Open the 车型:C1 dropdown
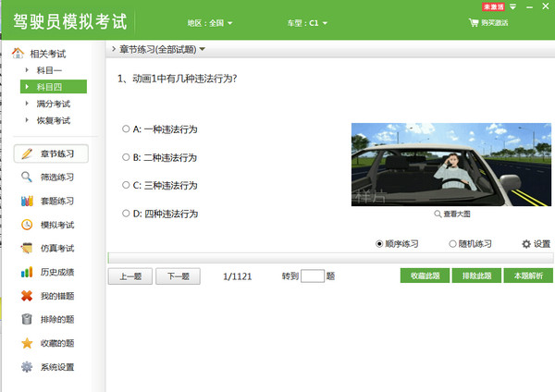555x392 pixels. click(307, 23)
